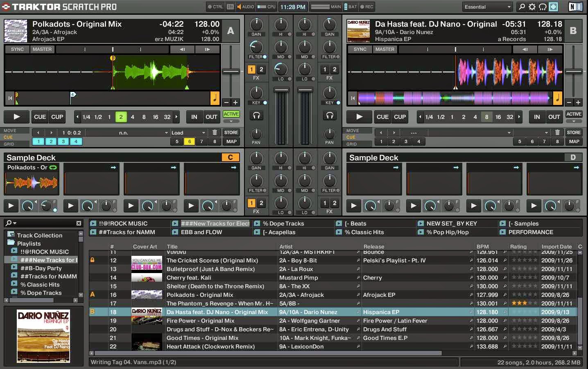Image resolution: width=588 pixels, height=369 pixels.
Task: Toggle MASTER on Deck B
Action: 385,49
